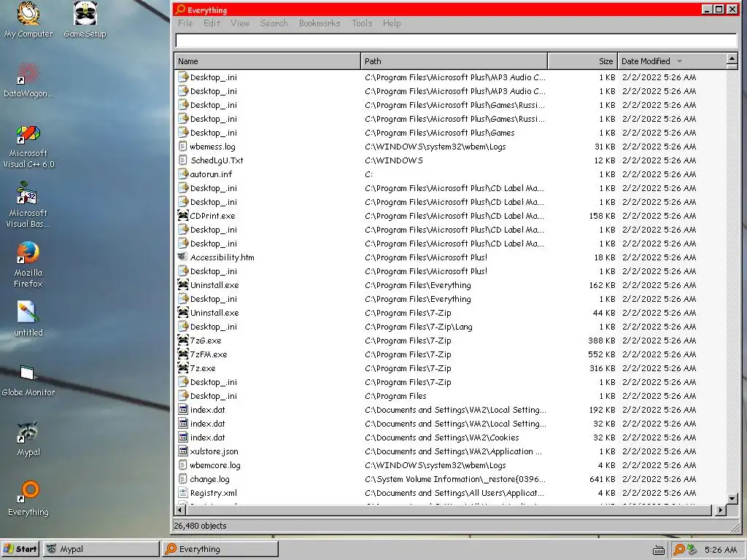Click the Everything taskbar button

pyautogui.click(x=220, y=549)
